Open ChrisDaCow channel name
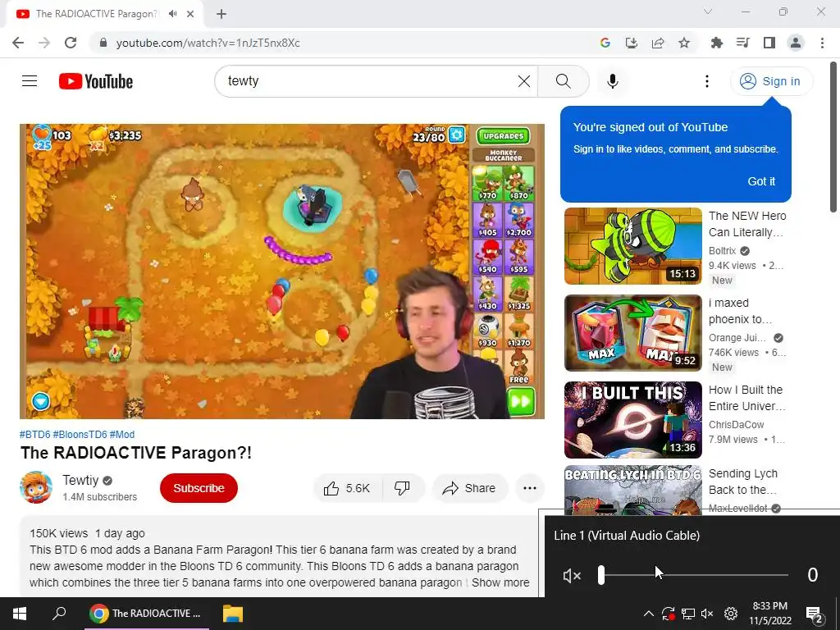Viewport: 840px width, 630px height. click(x=736, y=424)
